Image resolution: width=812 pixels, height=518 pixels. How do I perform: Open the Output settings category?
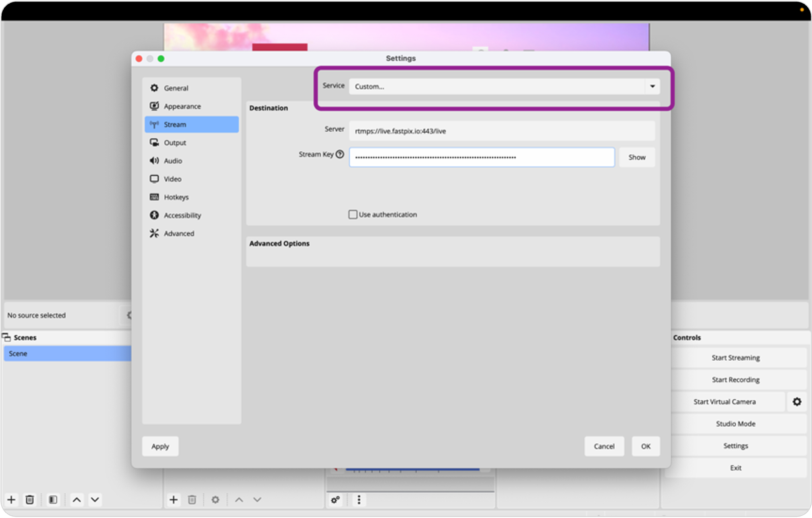pos(192,143)
